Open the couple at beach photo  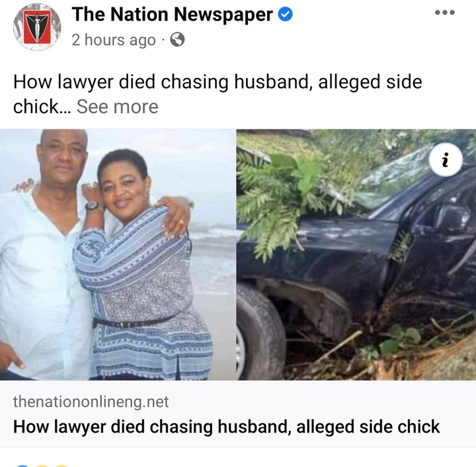tap(118, 254)
